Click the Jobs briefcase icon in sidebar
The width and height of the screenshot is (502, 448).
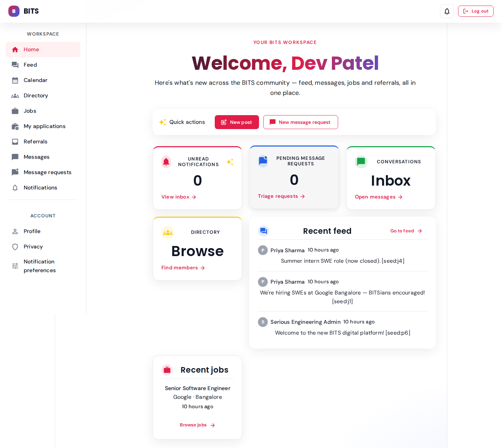[15, 111]
